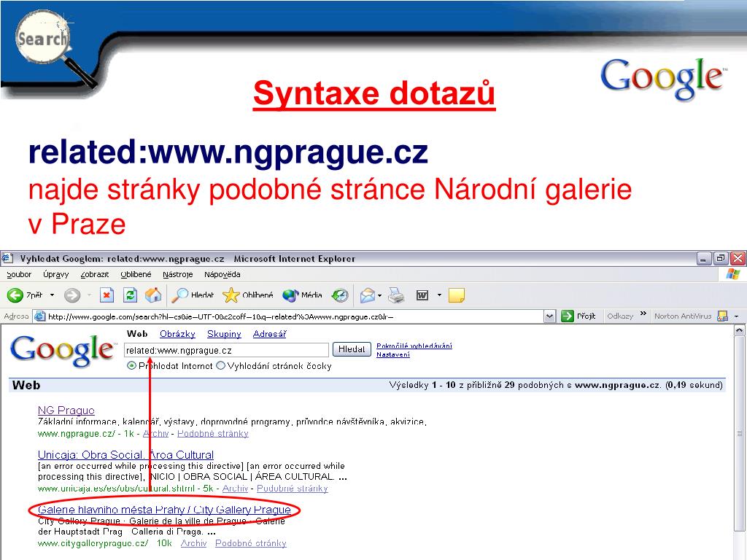Click the page icon in address bar
Screen dimensions: 747x560
pyautogui.click(x=40, y=316)
